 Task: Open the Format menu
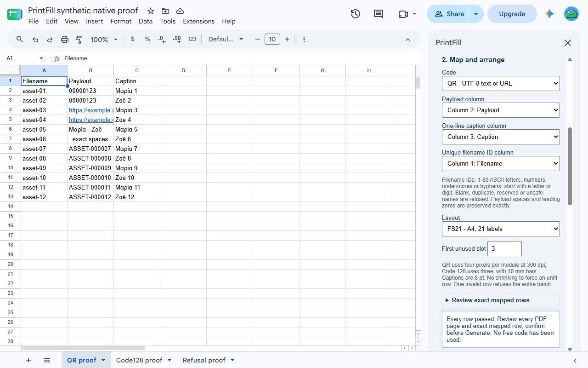(121, 21)
